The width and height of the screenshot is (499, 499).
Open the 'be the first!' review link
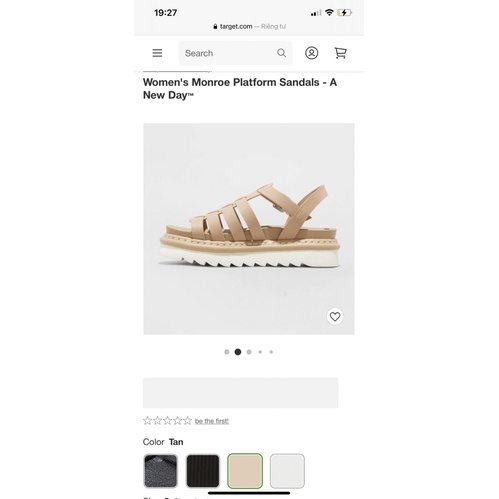click(212, 421)
